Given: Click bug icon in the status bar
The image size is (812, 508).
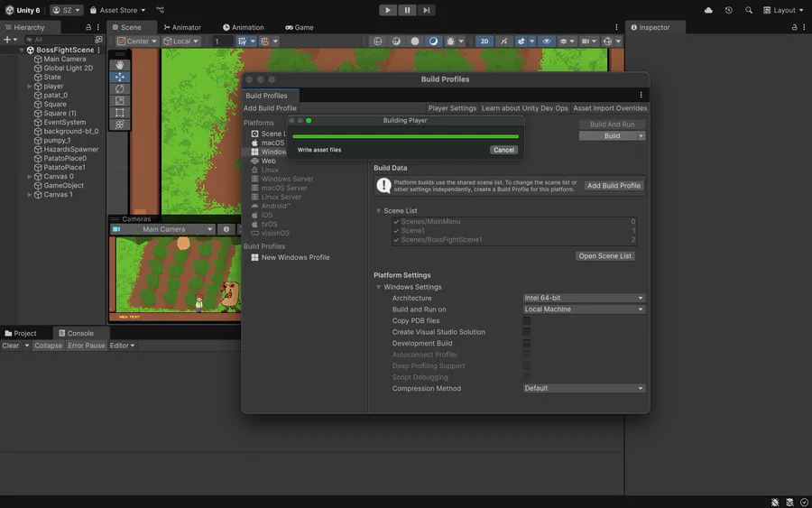Looking at the screenshot, I should click(775, 503).
